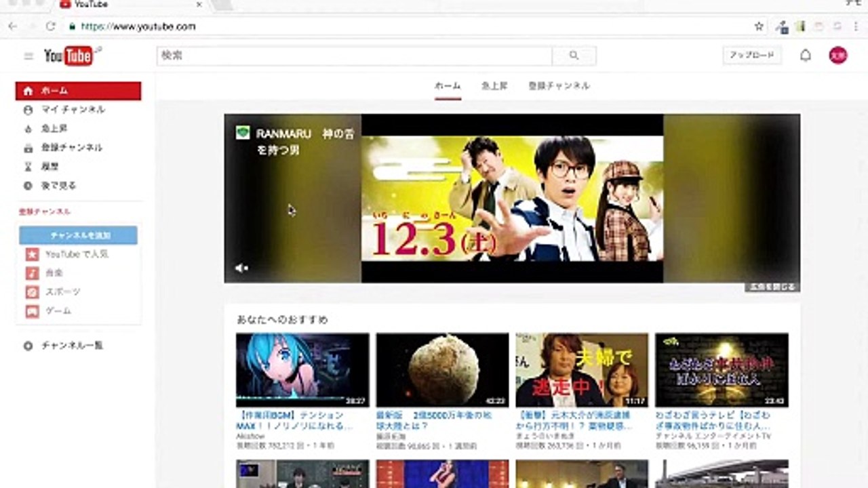Open the 夫婦で逃走中 thumbnail
Viewport: 868px width, 488px height.
(582, 370)
